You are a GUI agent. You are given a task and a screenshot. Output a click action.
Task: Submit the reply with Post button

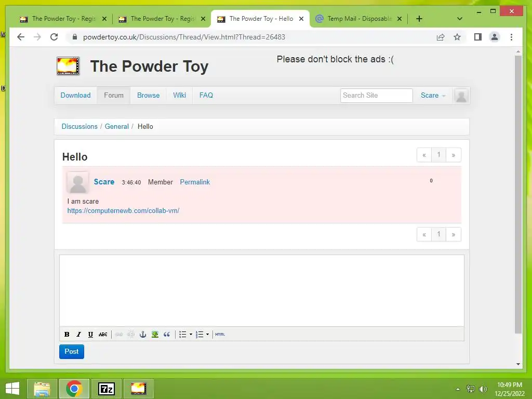pos(72,352)
